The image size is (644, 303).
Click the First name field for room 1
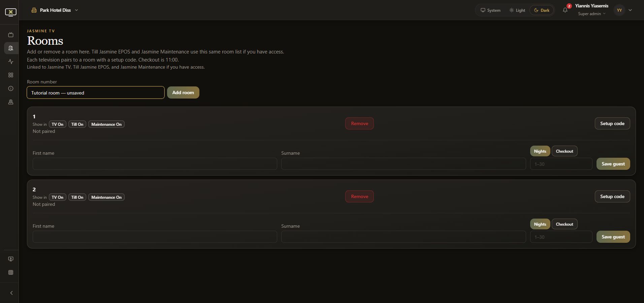[155, 164]
